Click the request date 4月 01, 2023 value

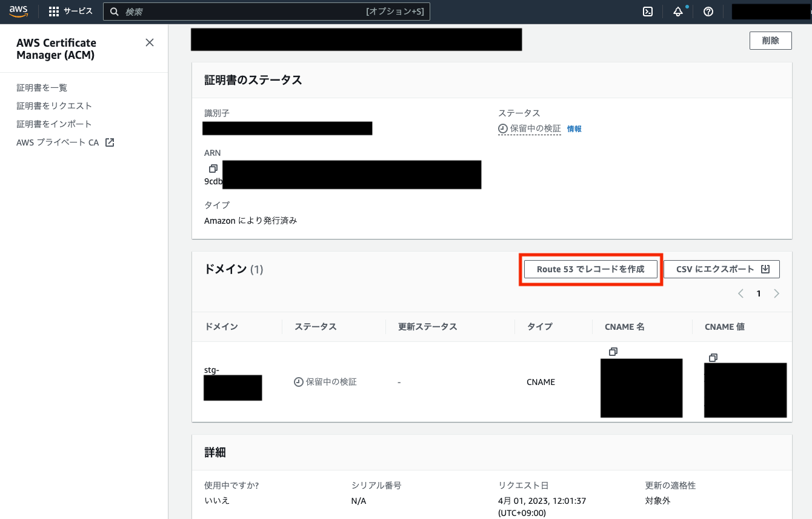tap(542, 506)
